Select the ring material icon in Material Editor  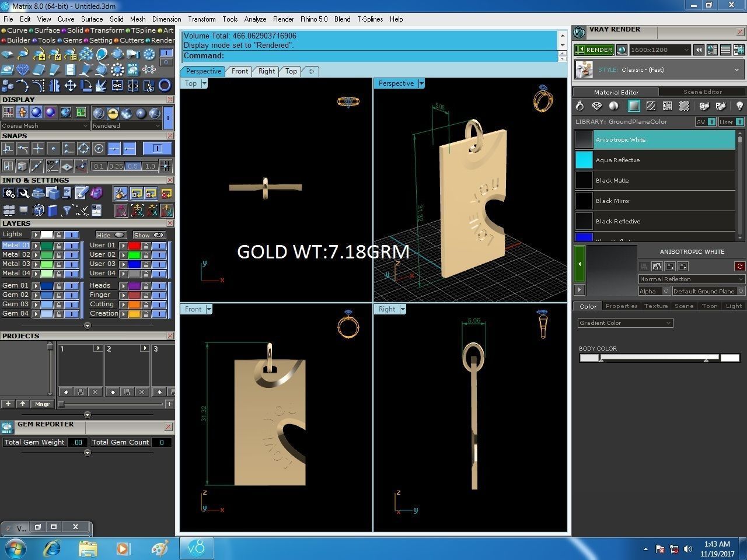click(x=580, y=106)
